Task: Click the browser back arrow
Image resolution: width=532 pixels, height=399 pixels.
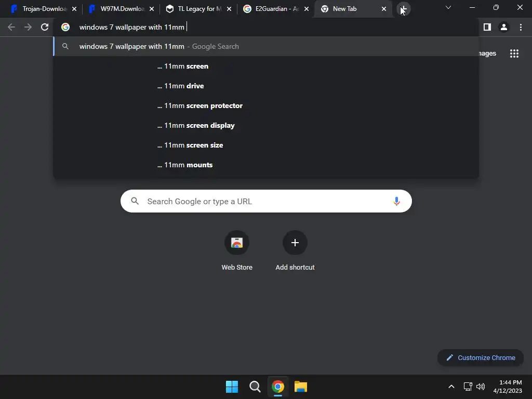Action: [11, 27]
